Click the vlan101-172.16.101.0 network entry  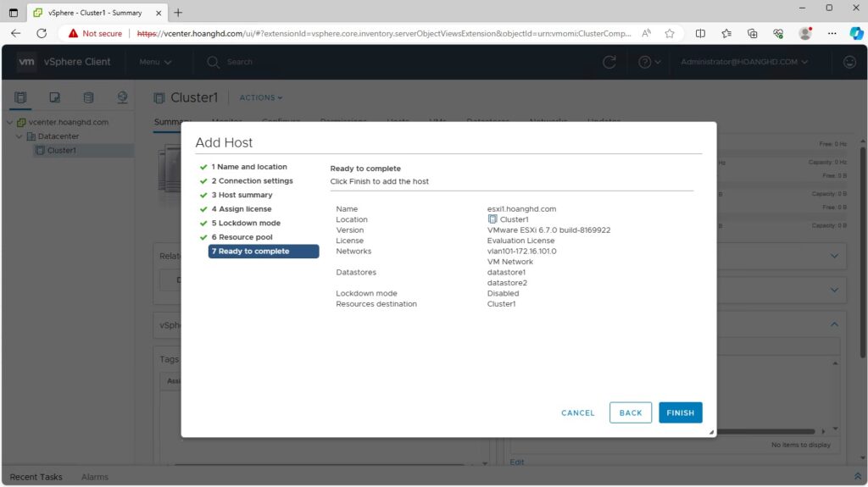521,251
